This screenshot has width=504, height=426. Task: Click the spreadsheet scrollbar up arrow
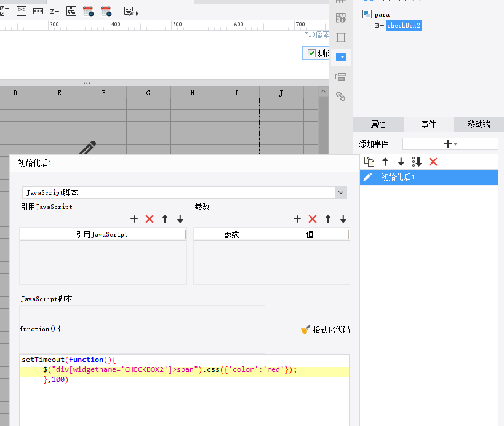[323, 92]
